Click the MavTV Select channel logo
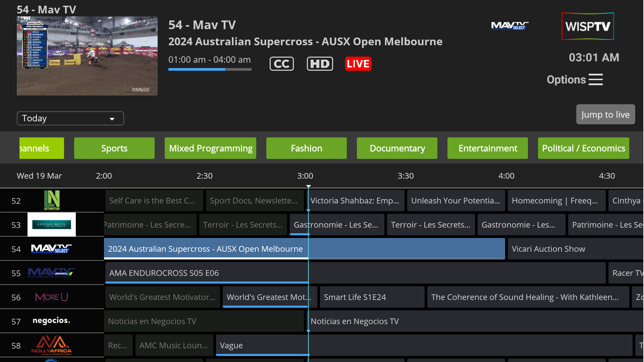This screenshot has height=362, width=644. coord(50,249)
